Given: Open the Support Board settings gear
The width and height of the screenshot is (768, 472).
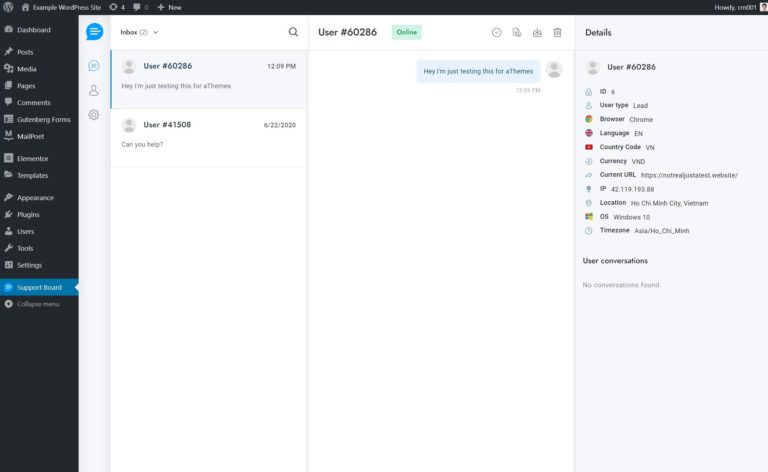Looking at the screenshot, I should tap(94, 114).
